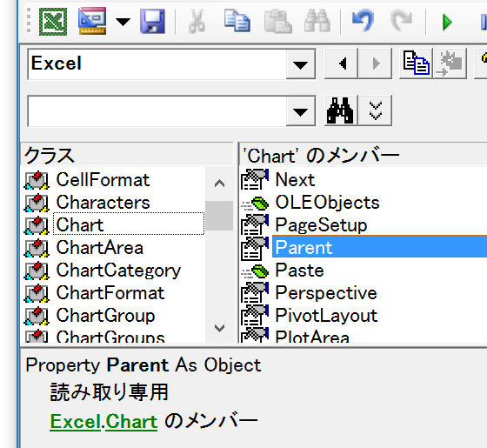Select the Paste member
This screenshot has height=448, width=487.
(x=299, y=271)
